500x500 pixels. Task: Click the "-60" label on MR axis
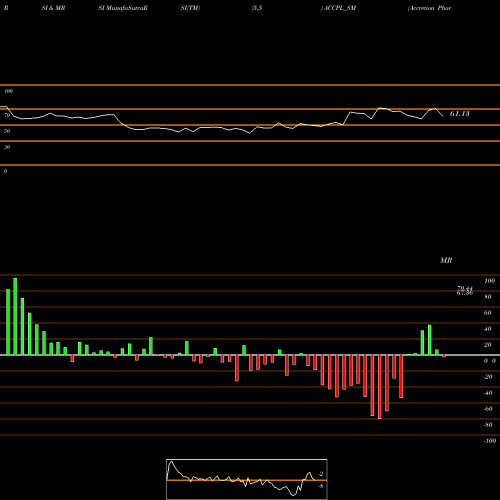[488, 409]
